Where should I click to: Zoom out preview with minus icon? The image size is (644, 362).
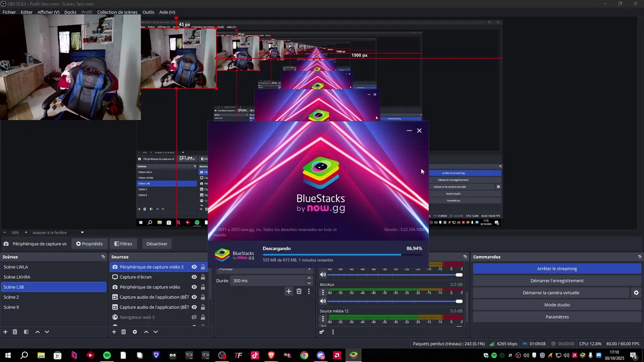point(5,233)
